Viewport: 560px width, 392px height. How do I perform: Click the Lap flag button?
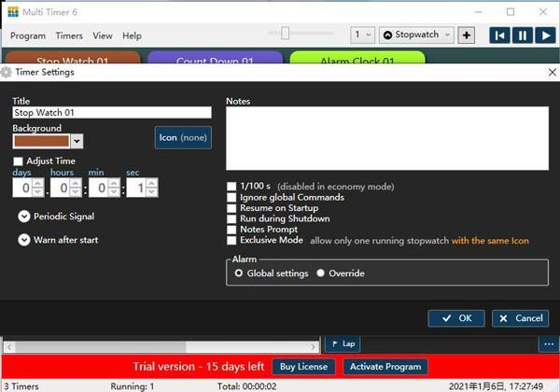pos(342,343)
